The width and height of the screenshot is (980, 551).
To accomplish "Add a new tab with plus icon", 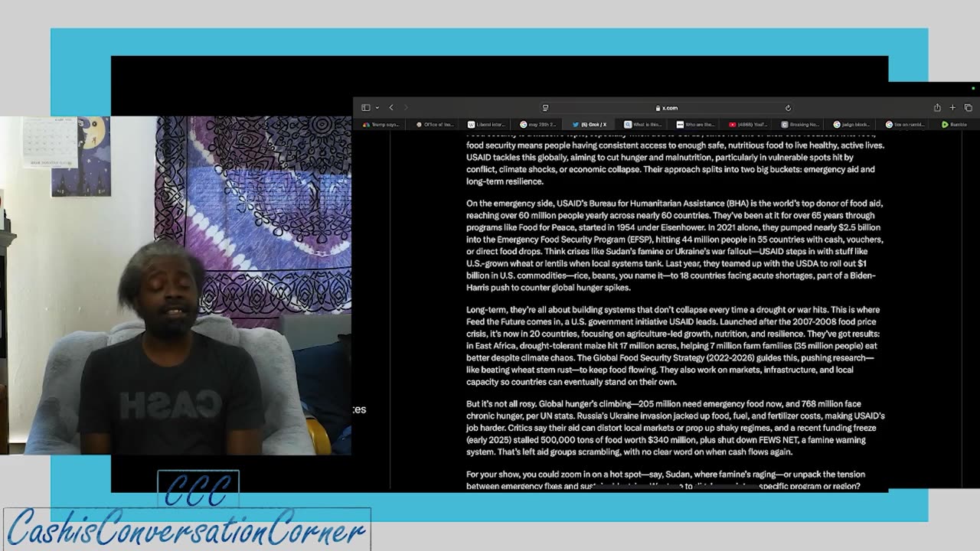I will (952, 108).
